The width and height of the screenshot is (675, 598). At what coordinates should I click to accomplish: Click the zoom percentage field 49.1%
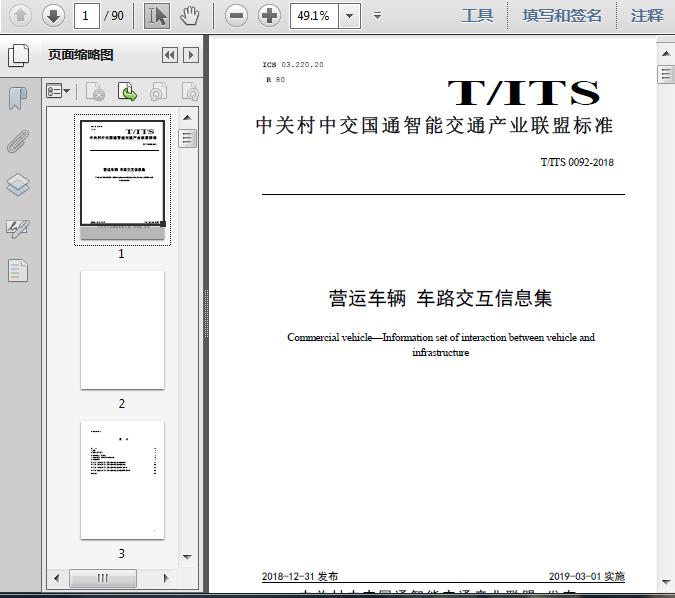point(314,16)
